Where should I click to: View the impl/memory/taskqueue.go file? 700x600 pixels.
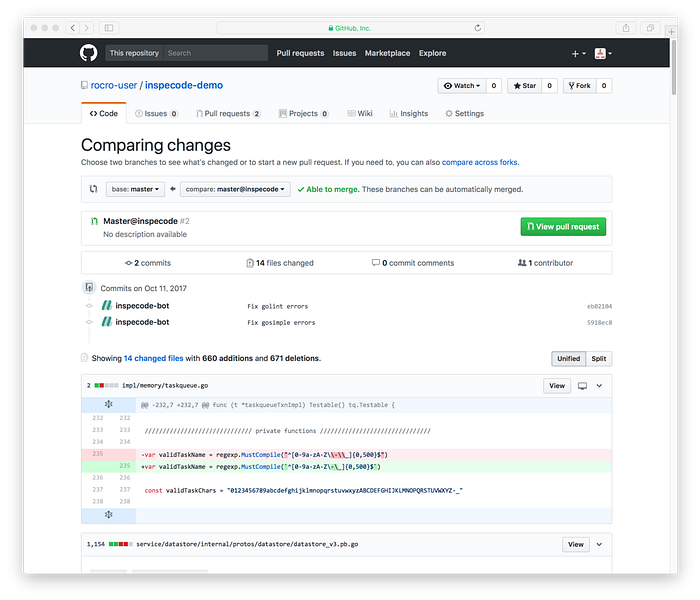[x=557, y=386]
